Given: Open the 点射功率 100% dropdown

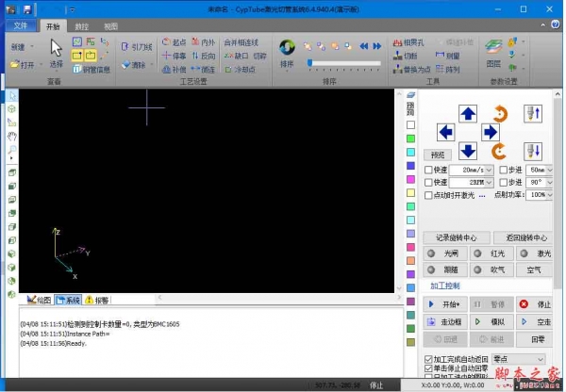Looking at the screenshot, I should (x=550, y=195).
